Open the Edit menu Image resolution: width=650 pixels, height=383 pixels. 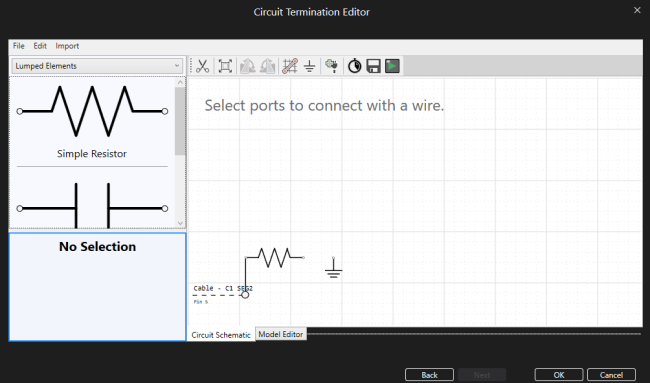pos(40,46)
